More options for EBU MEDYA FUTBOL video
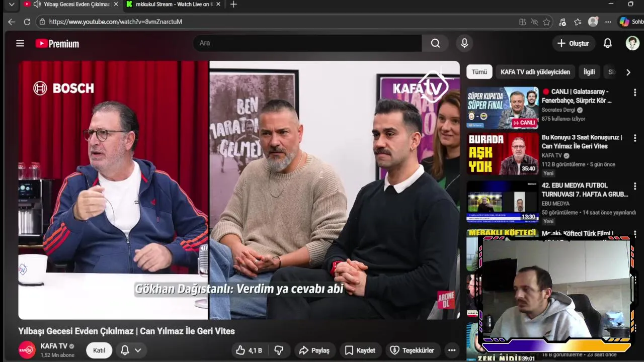The image size is (644, 362). [635, 187]
